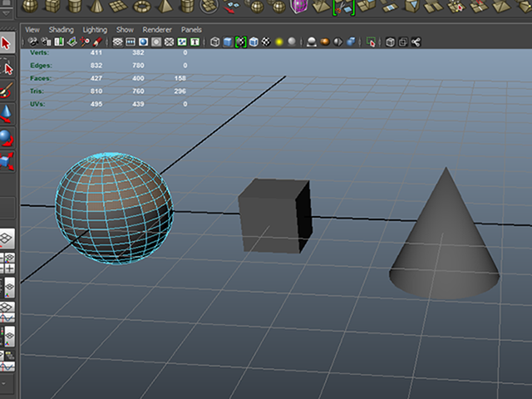
Task: Open the Panels menu
Action: (191, 30)
